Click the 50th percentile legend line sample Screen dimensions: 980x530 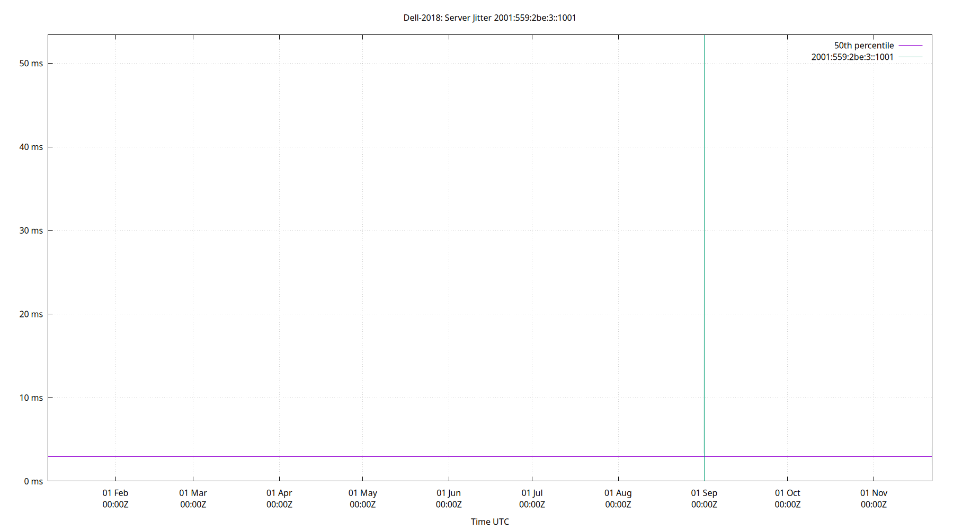[x=912, y=45]
